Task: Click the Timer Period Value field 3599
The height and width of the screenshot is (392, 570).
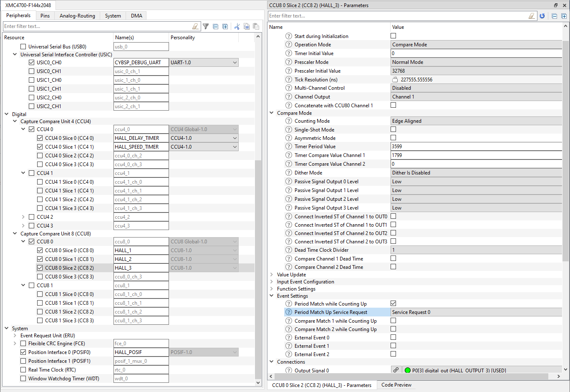Action: tap(477, 147)
